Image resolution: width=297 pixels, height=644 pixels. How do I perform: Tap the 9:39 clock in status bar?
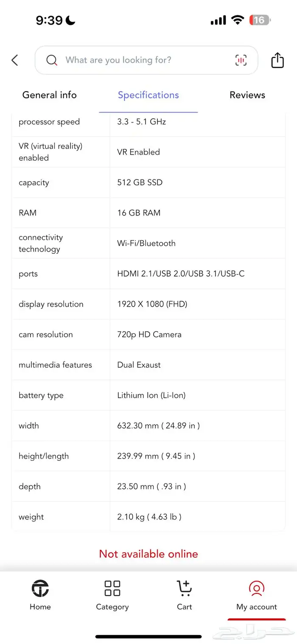tap(49, 20)
